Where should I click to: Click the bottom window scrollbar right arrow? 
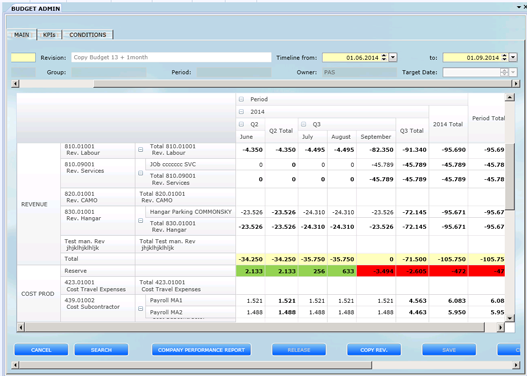pyautogui.click(x=516, y=365)
